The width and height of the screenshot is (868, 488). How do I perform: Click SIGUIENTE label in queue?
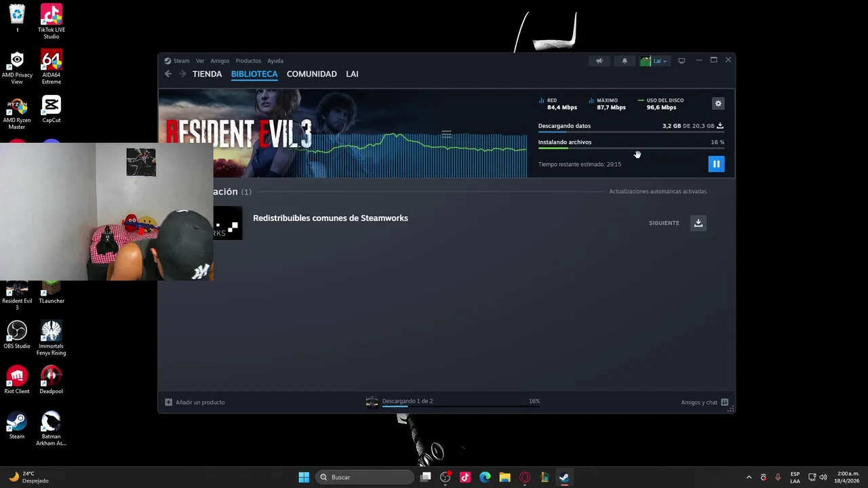point(664,223)
